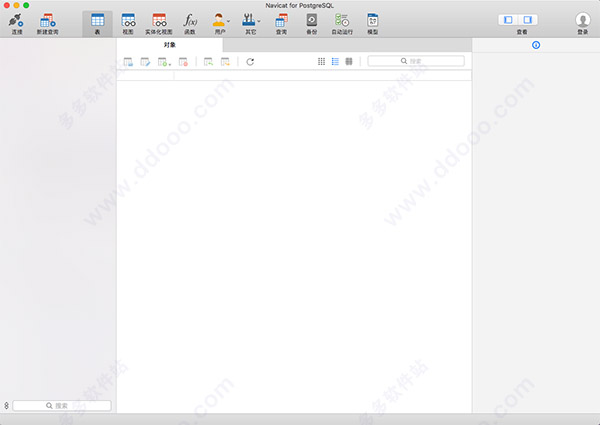Click the Login (登录) avatar icon
Screen dimensions: 600x425
coord(583,20)
